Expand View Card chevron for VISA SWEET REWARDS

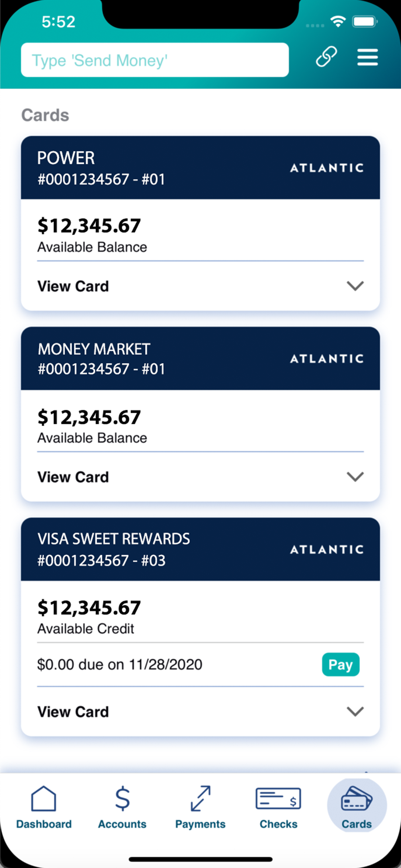coord(355,711)
